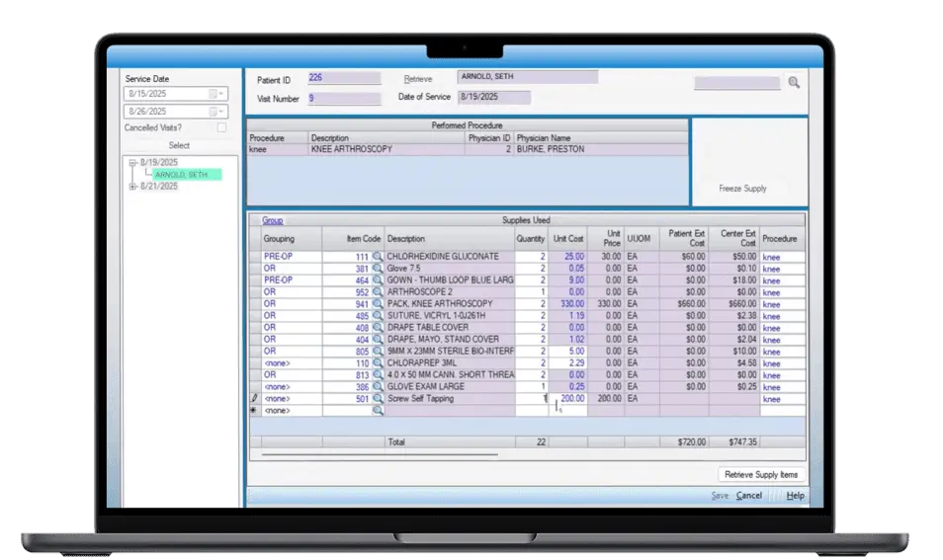Click the $747.35 center cost total
The image size is (943, 560).
pyautogui.click(x=742, y=441)
